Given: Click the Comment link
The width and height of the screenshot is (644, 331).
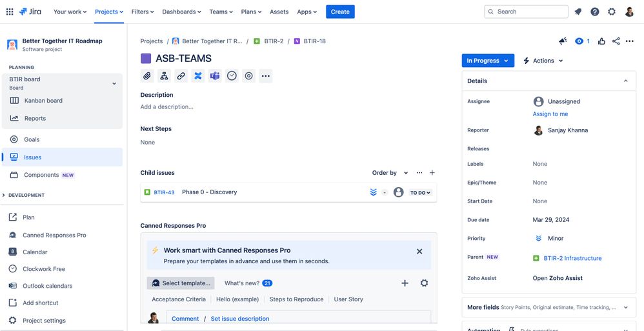Looking at the screenshot, I should pyautogui.click(x=185, y=319).
